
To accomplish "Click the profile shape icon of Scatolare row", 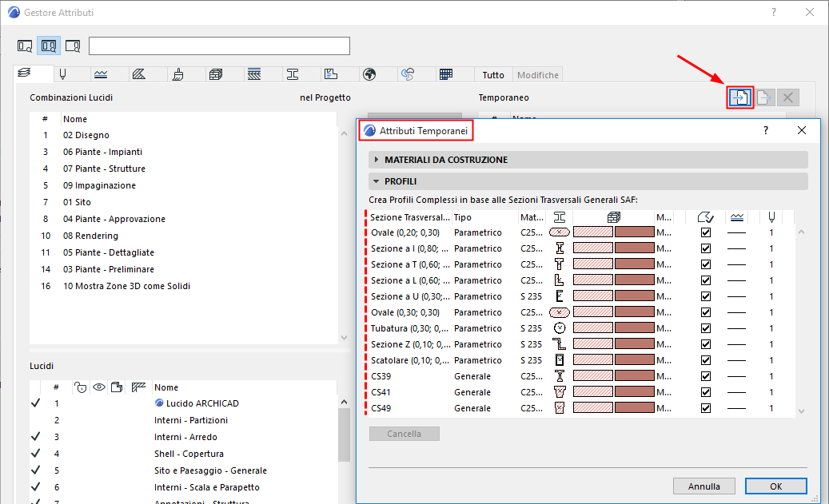I will 560,360.
